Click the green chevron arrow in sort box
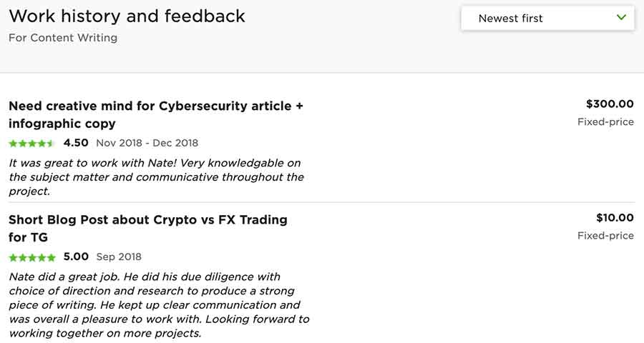The height and width of the screenshot is (343, 644). (621, 18)
